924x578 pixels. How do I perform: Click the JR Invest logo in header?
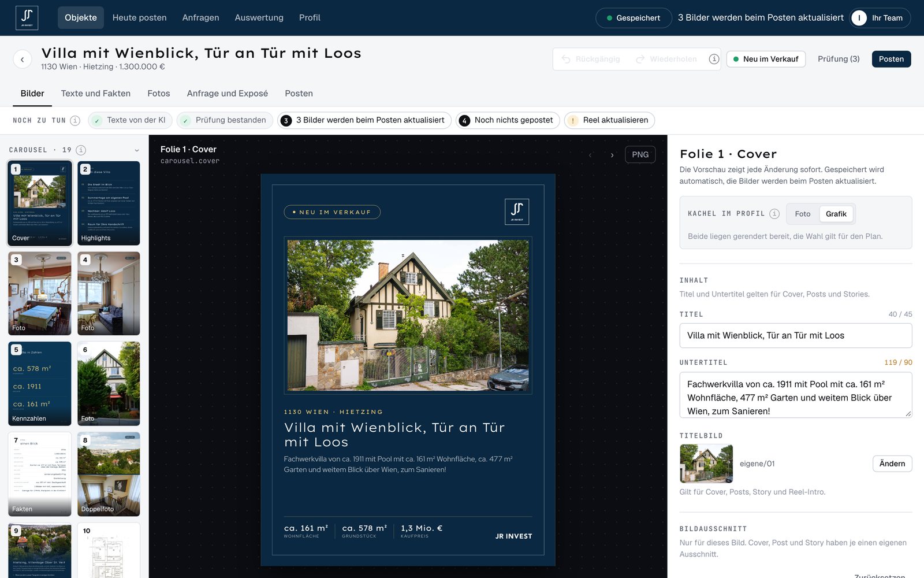tap(27, 18)
